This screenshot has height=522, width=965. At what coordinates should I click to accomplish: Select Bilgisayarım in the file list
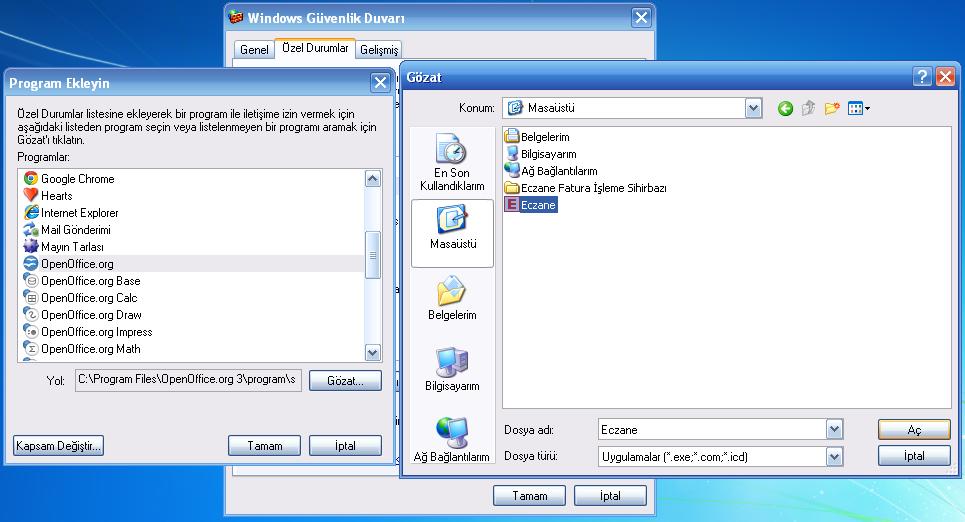540,154
